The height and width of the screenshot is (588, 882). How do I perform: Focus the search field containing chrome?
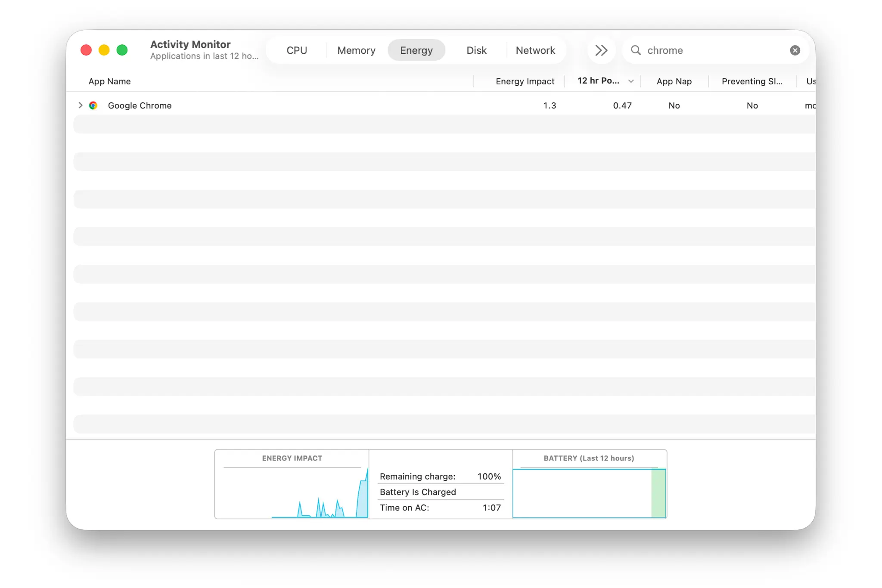point(715,50)
